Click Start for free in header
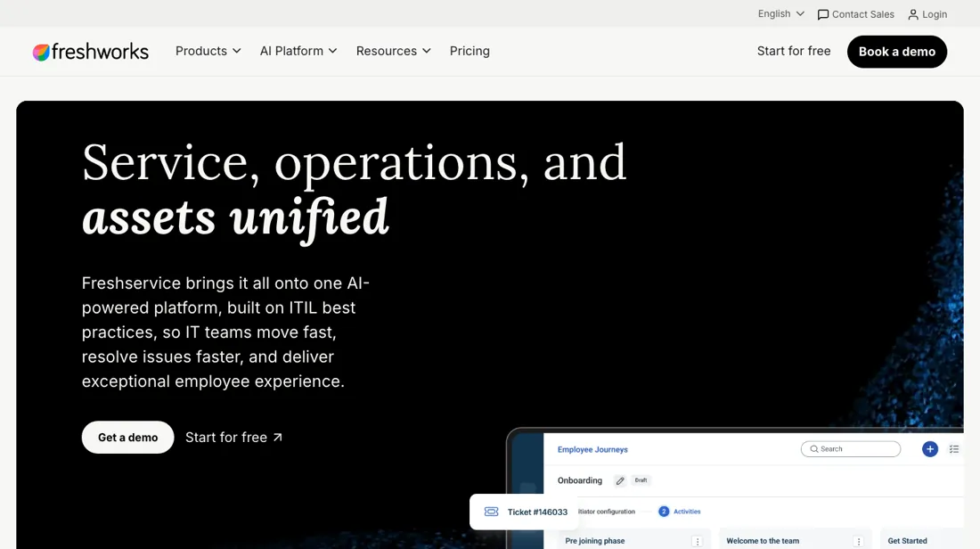 coord(794,52)
